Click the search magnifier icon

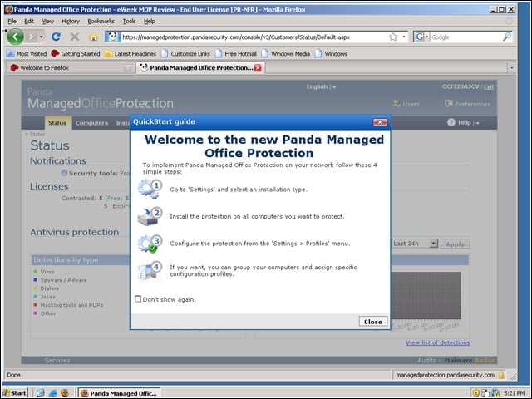[507, 37]
